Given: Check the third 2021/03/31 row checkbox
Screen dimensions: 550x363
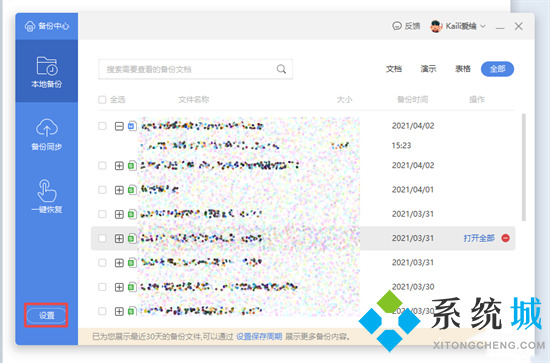Looking at the screenshot, I should [102, 263].
